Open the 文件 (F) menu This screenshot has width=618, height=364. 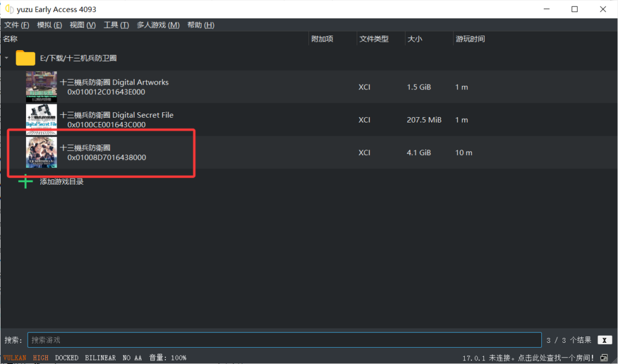click(x=16, y=25)
